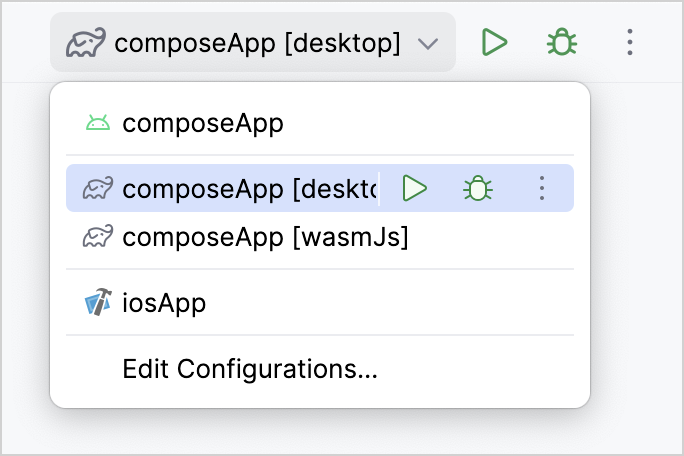Collapse the run configuration dropdown chevron
Screen dimensions: 684x456
428,43
